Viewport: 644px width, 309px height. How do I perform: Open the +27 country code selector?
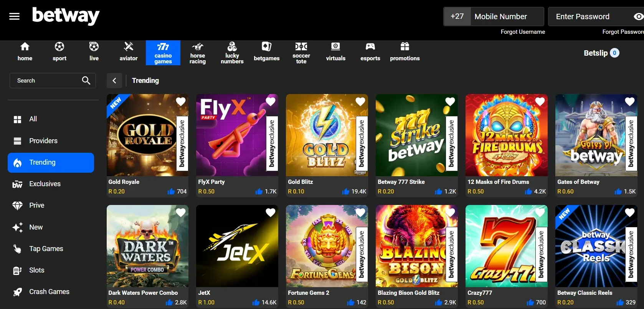pyautogui.click(x=457, y=17)
